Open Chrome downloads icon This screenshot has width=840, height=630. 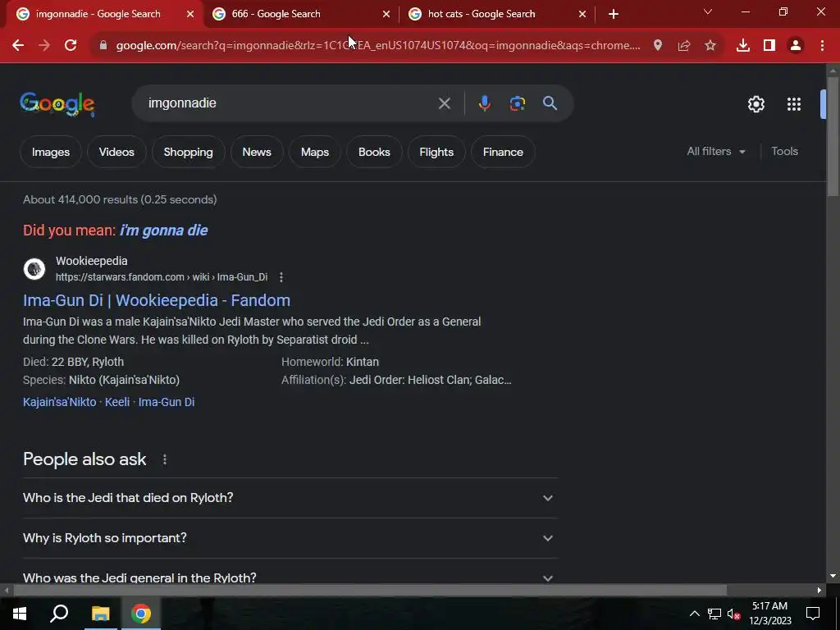pos(743,46)
